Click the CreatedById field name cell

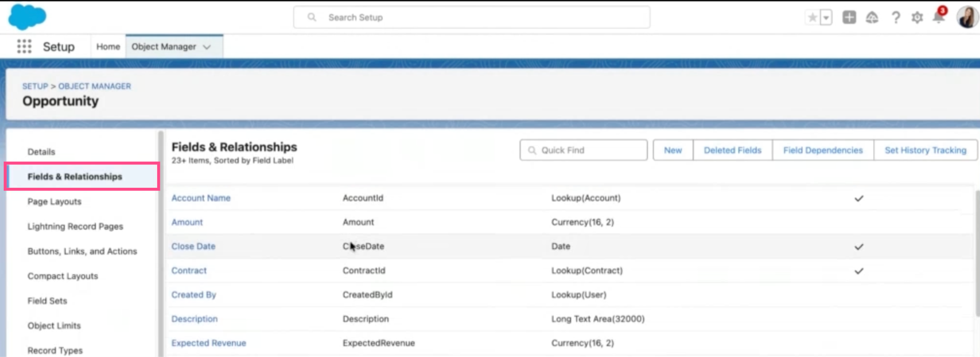(x=367, y=294)
